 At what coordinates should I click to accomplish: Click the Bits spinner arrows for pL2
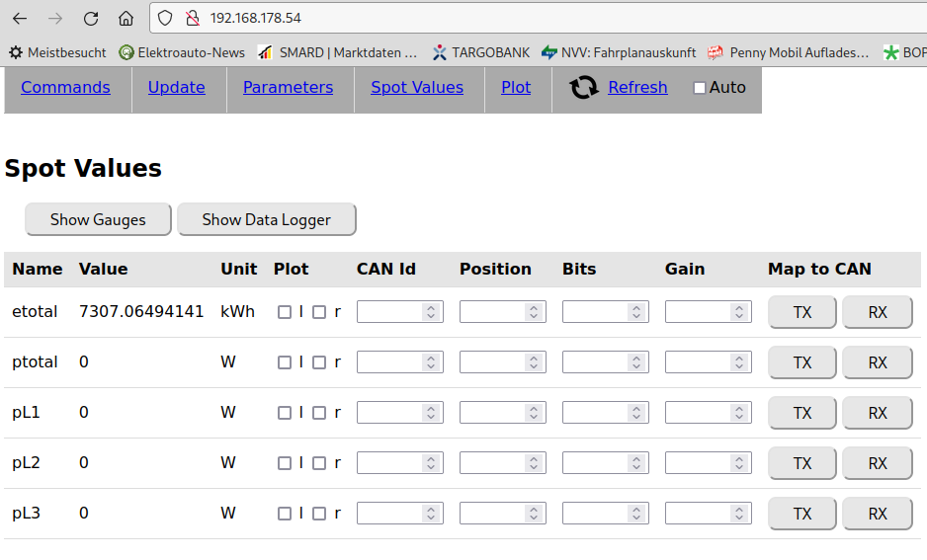pos(635,463)
